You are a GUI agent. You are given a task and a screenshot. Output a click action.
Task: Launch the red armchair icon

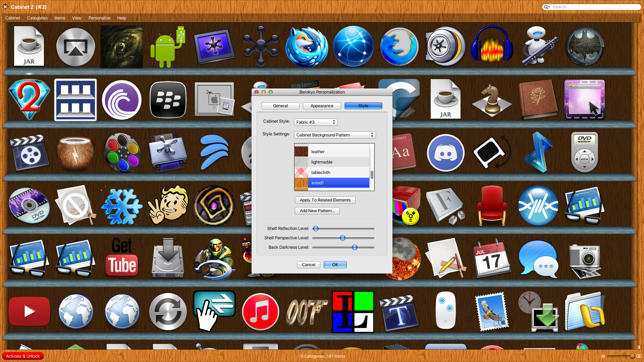coord(492,205)
